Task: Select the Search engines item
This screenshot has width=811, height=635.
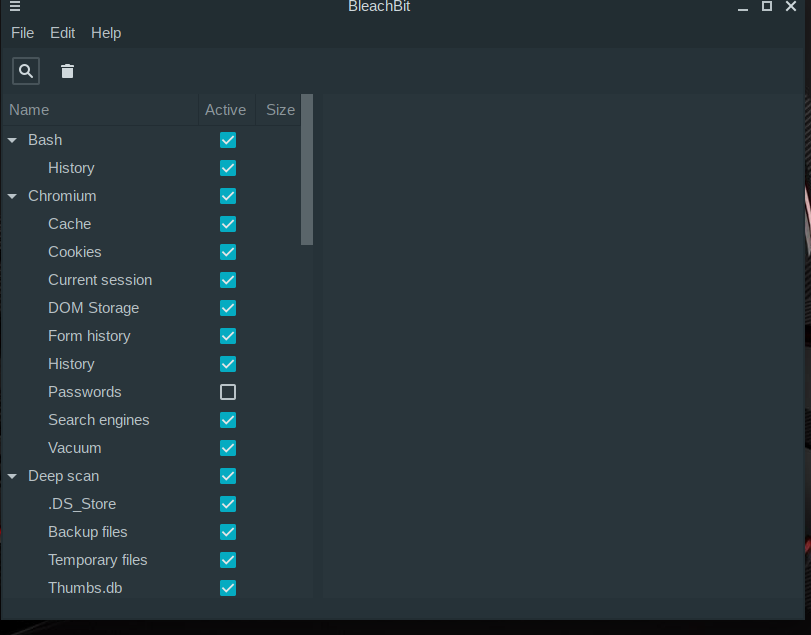Action: coord(99,420)
